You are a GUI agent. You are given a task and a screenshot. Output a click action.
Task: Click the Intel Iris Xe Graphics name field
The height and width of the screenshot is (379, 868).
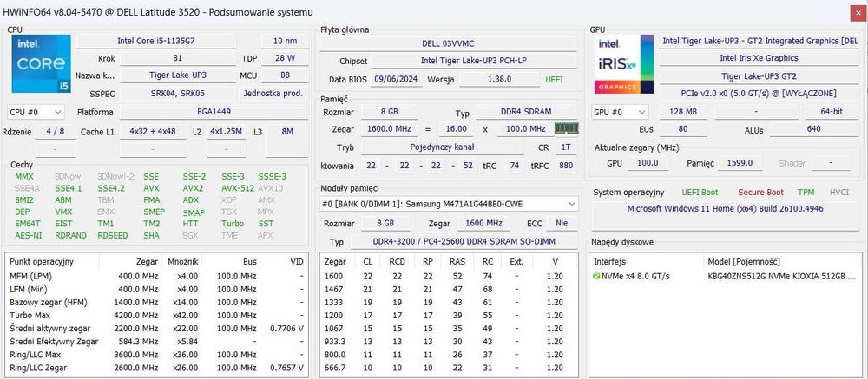tap(759, 58)
